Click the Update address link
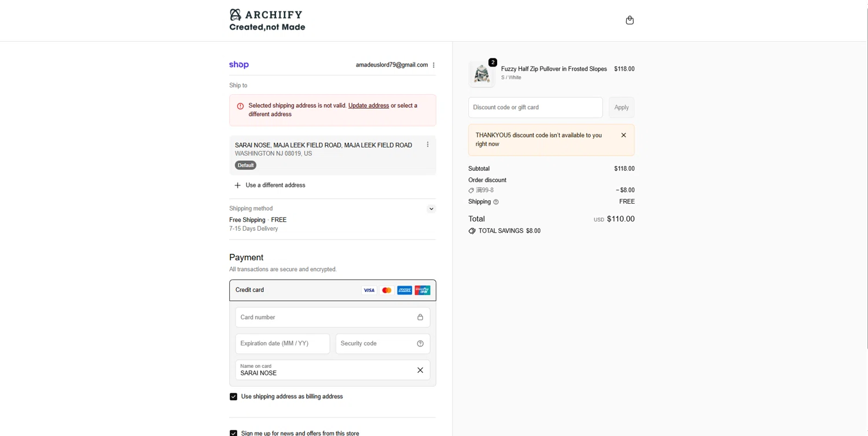Screen dimensions: 868x436 tap(369, 106)
